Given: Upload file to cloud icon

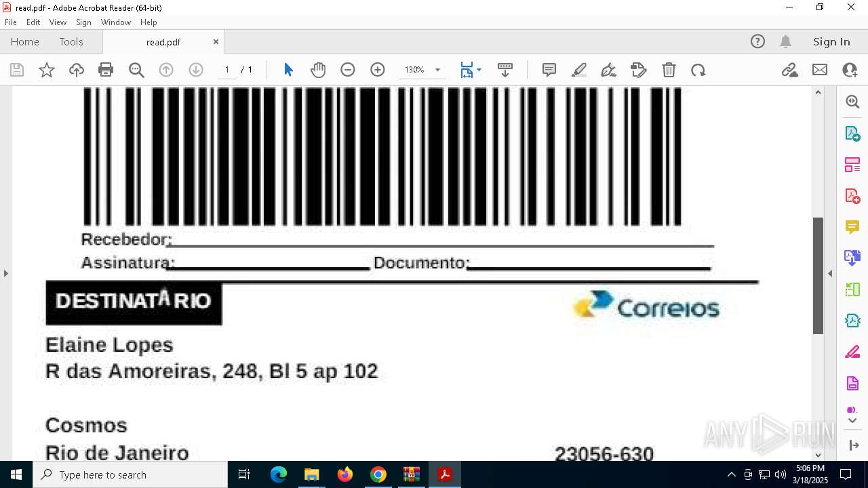Looking at the screenshot, I should pyautogui.click(x=77, y=70).
